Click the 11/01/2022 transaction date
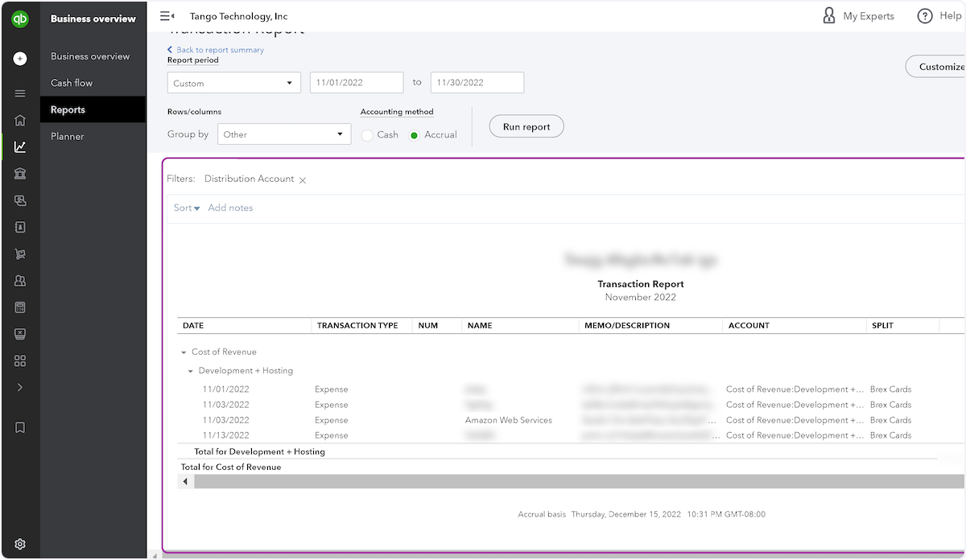The width and height of the screenshot is (966, 560). (x=225, y=389)
